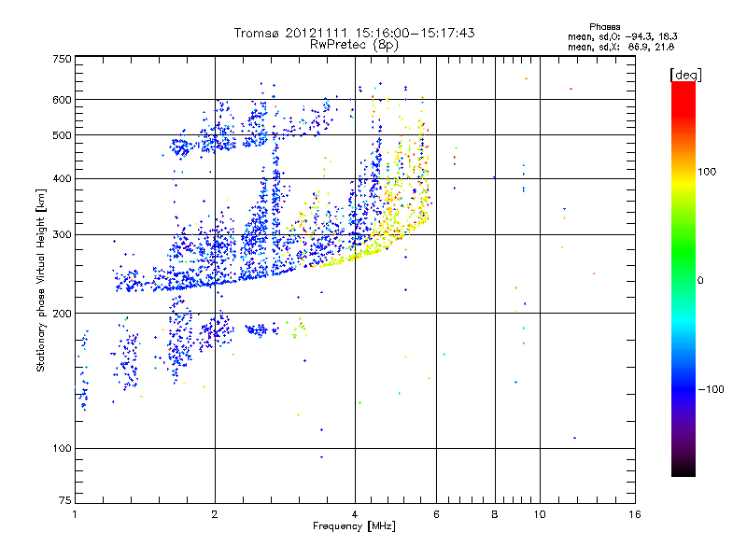
Task: Click the '[deg]' colorbar unit label
Action: [x=685, y=75]
